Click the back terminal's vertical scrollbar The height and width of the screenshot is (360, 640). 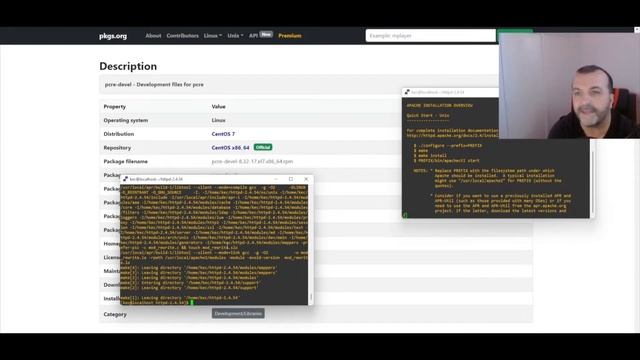pyautogui.click(x=592, y=178)
